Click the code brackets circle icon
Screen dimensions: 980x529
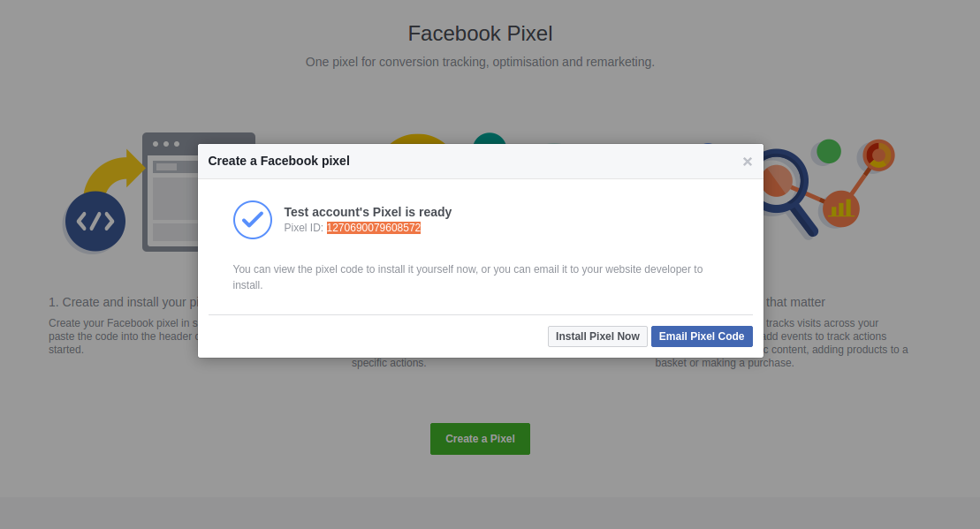95,222
